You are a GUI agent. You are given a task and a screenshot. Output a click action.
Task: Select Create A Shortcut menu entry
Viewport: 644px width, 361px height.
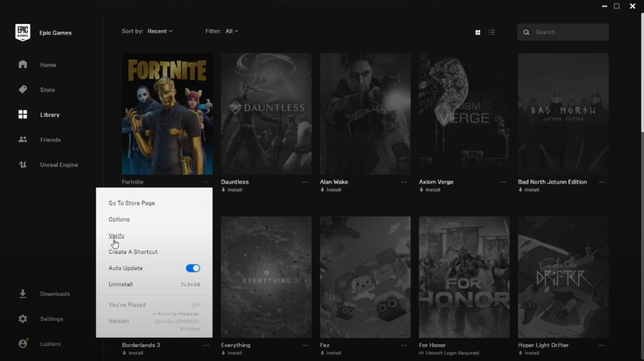pyautogui.click(x=133, y=252)
